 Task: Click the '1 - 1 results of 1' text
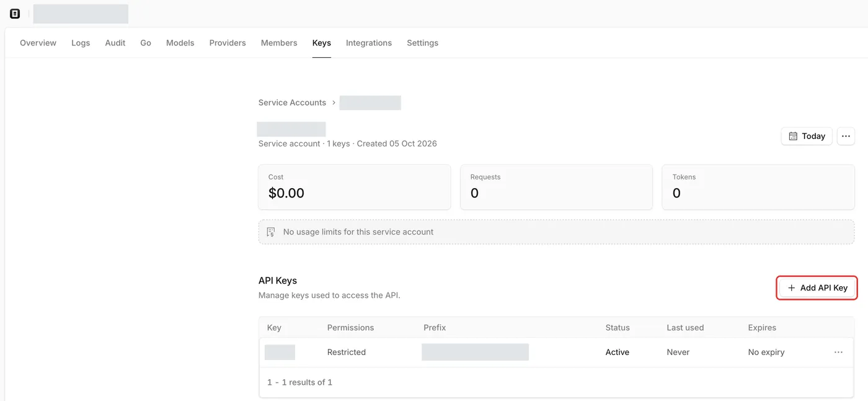point(300,382)
